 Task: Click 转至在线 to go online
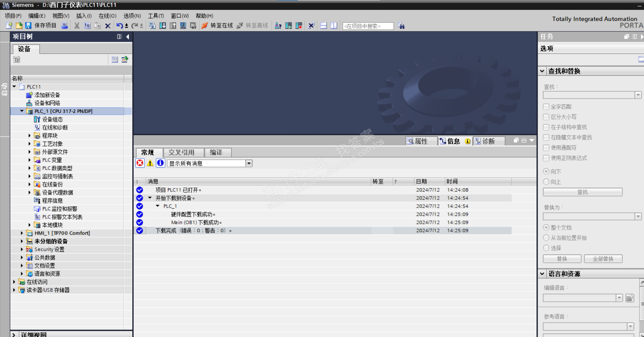pos(217,26)
